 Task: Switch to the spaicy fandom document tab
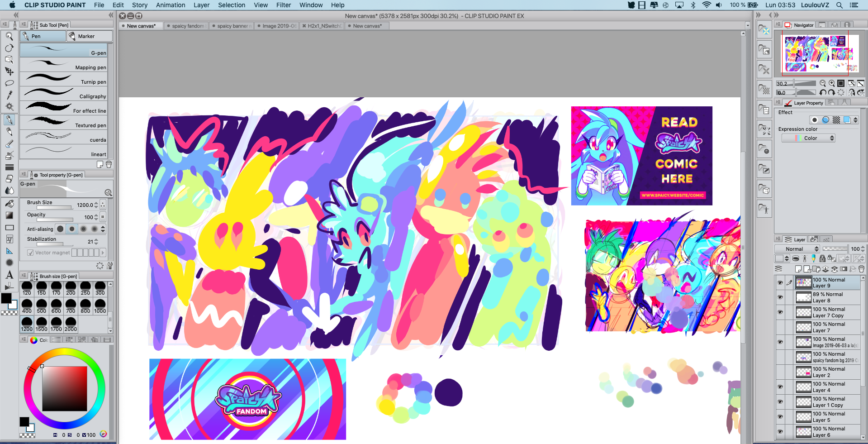click(187, 26)
